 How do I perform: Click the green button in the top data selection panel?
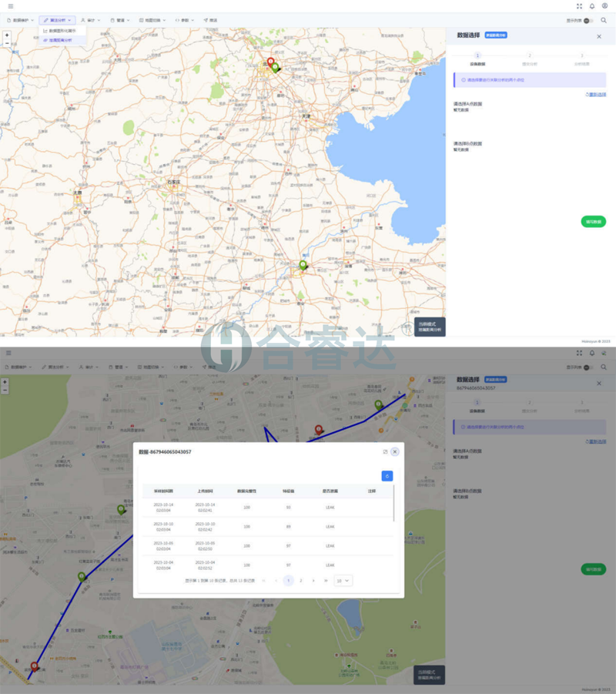coord(593,222)
